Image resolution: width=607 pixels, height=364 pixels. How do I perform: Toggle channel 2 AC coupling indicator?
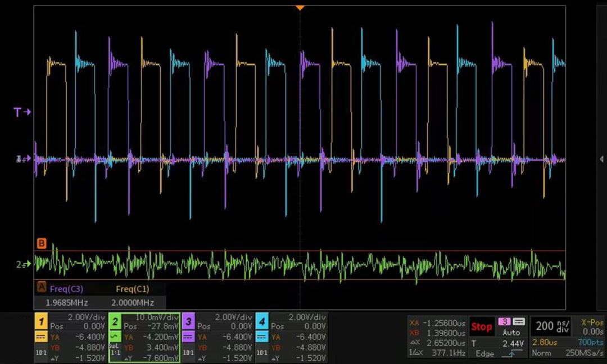click(115, 336)
